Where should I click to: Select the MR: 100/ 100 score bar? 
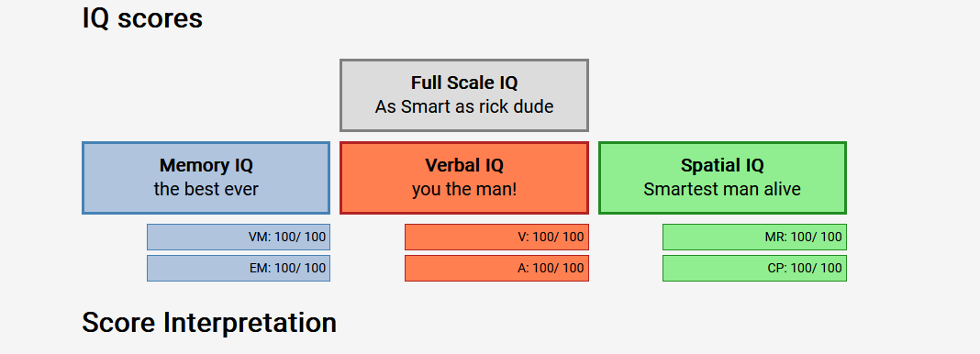click(754, 238)
